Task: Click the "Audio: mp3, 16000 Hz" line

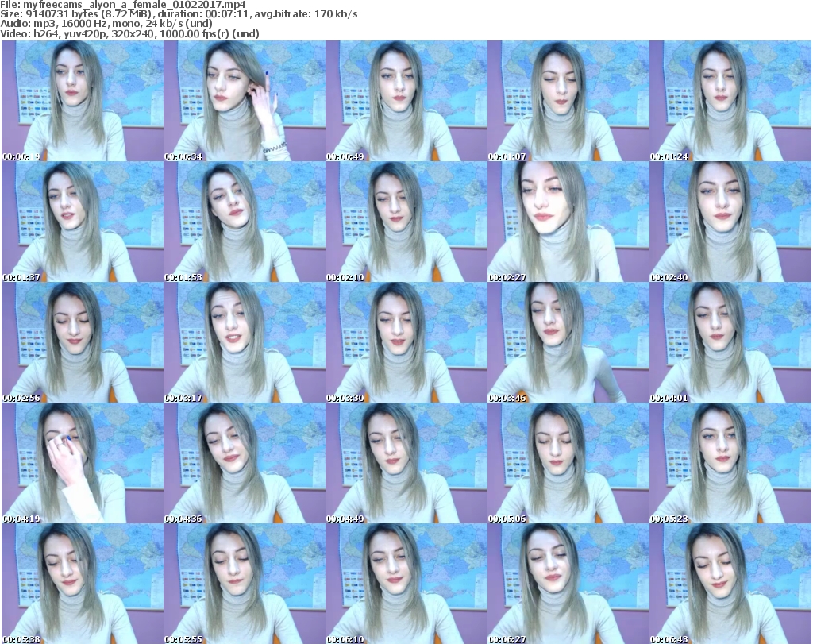Action: (106, 24)
